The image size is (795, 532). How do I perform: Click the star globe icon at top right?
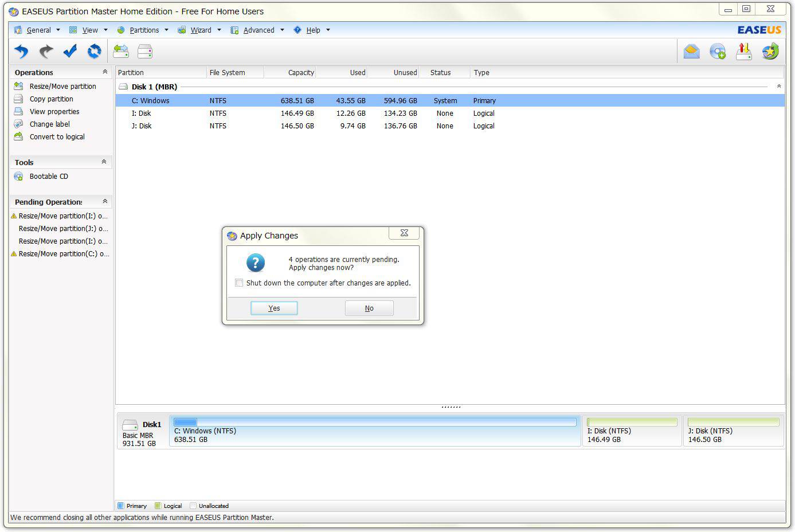[x=770, y=52]
